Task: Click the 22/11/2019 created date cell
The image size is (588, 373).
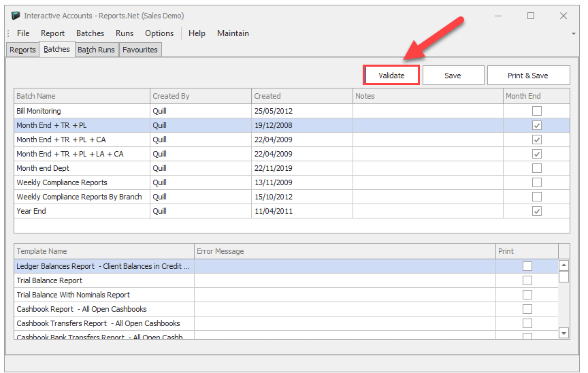Action: coord(302,168)
